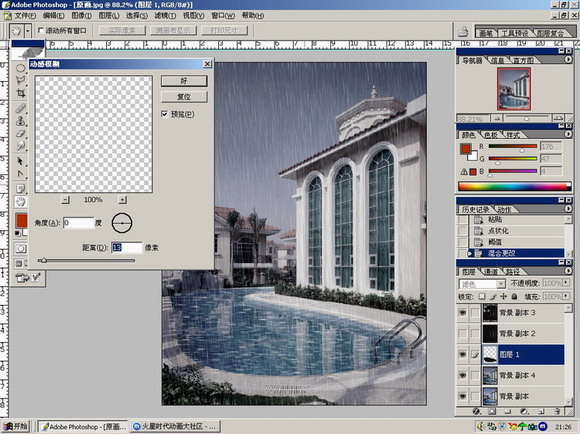Click the 距离 distance slider handle

[43, 260]
